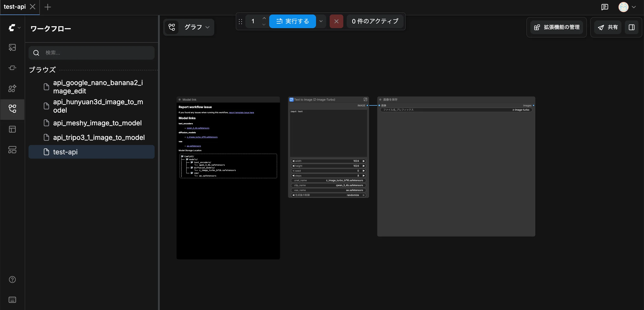This screenshot has height=310, width=644.
Task: Close the test-api tab
Action: click(x=33, y=7)
